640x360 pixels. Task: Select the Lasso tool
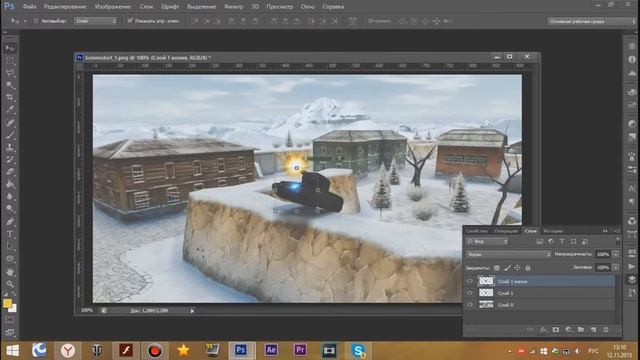(10, 73)
